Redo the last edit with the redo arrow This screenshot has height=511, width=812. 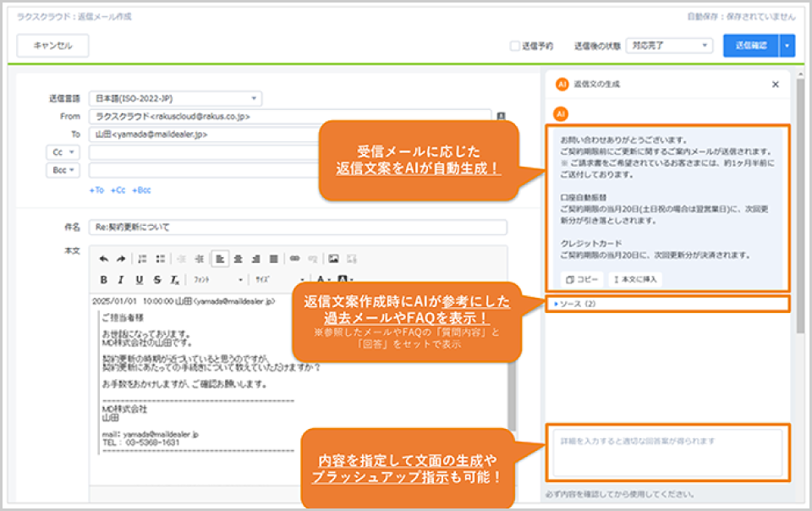pyautogui.click(x=119, y=259)
